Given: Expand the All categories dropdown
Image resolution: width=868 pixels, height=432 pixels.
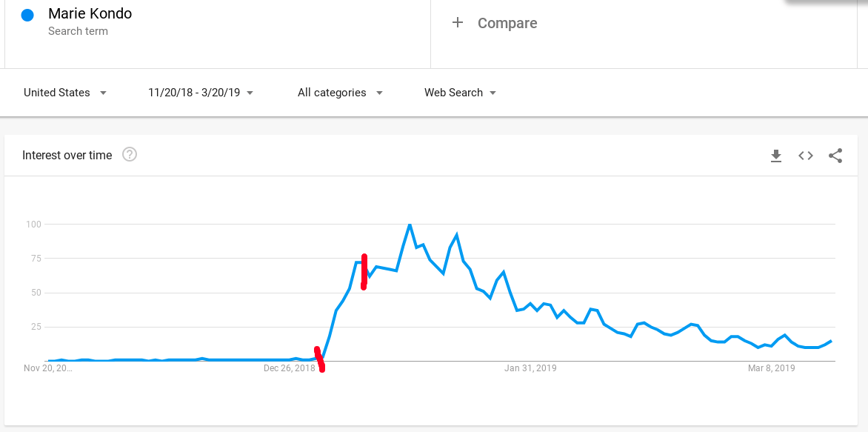Looking at the screenshot, I should click(341, 93).
